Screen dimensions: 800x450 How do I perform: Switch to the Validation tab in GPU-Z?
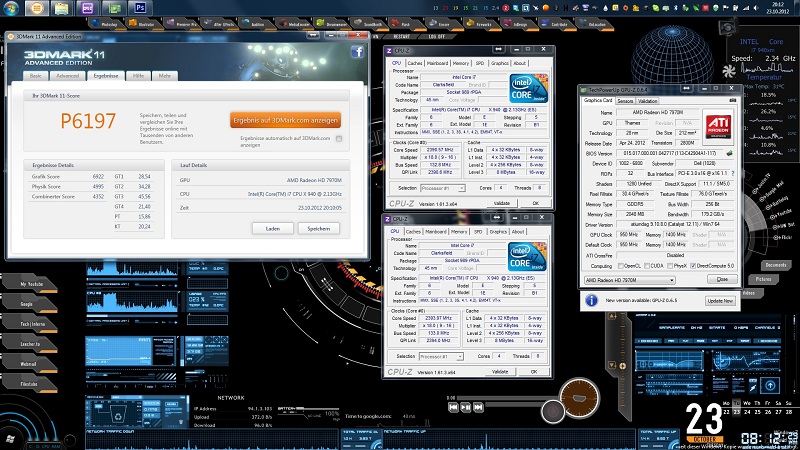(x=647, y=101)
